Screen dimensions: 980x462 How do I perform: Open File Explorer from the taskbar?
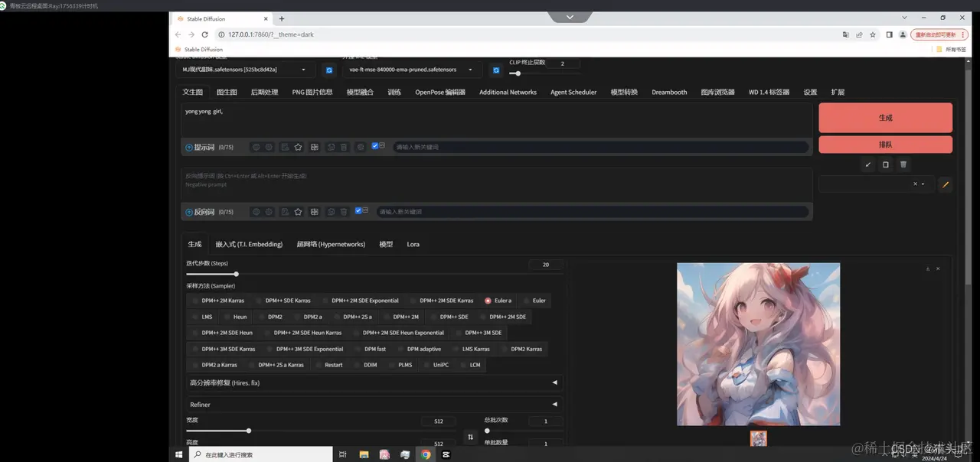tap(364, 454)
